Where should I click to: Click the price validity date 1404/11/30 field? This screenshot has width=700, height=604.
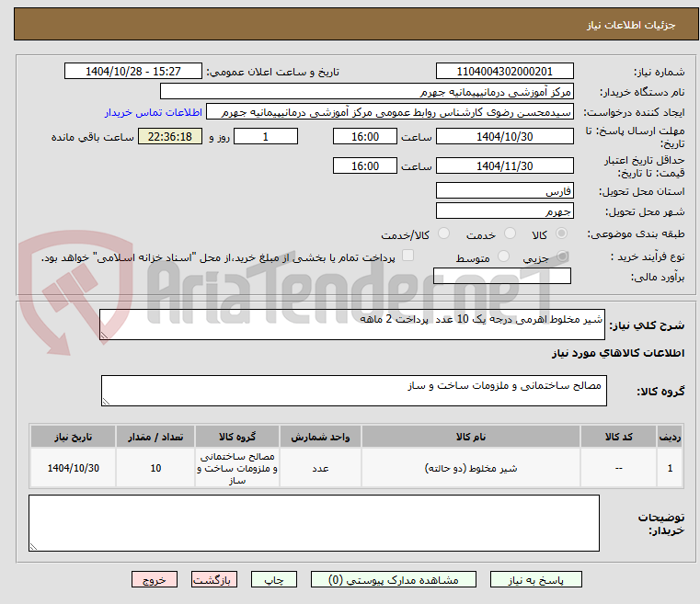tap(504, 165)
